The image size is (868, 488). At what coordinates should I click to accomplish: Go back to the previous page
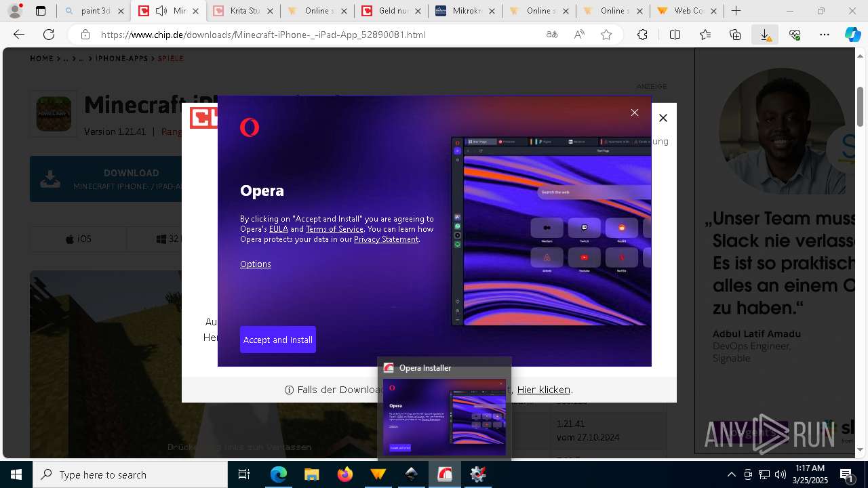(19, 35)
